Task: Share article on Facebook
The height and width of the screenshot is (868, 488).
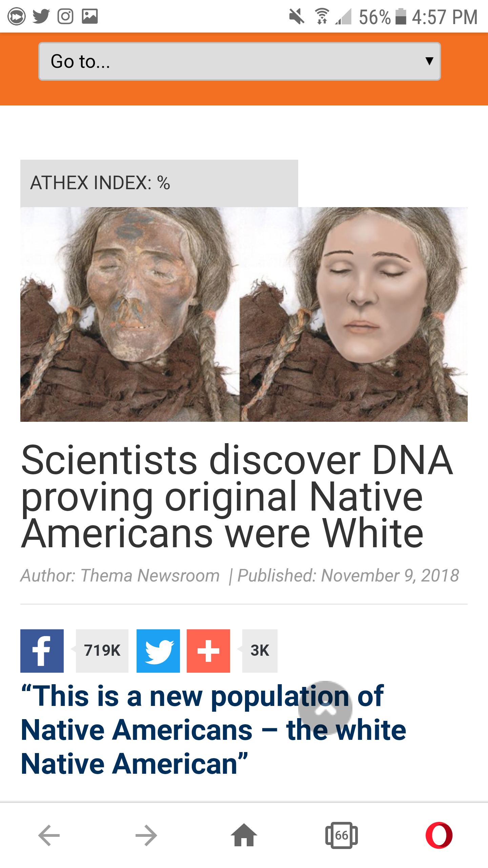Action: pyautogui.click(x=42, y=651)
